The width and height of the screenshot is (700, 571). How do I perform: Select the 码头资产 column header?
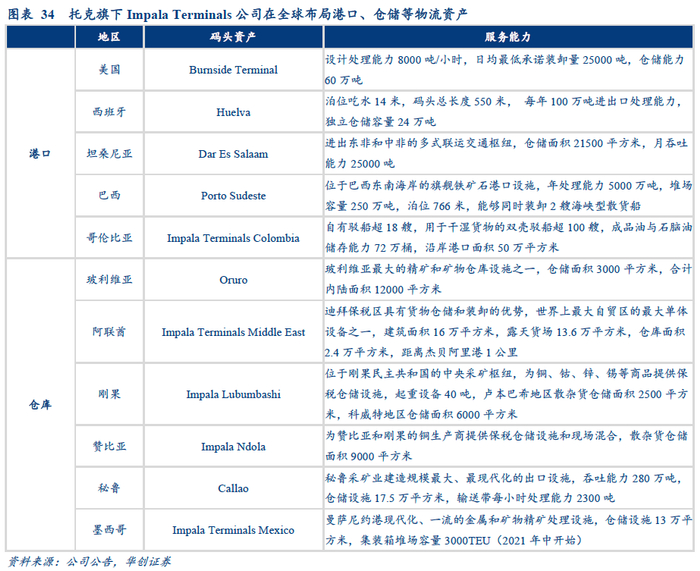(x=233, y=37)
